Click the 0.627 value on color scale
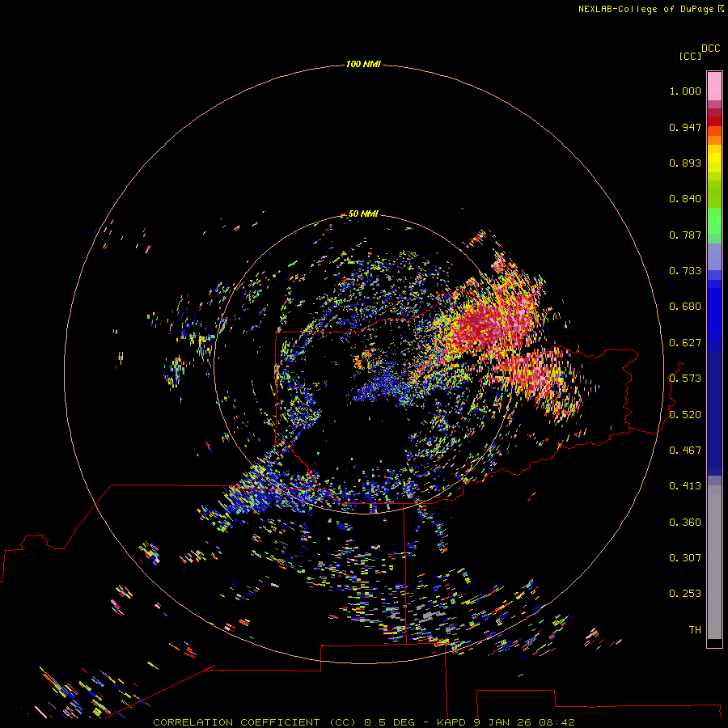728x728 pixels. pos(685,343)
